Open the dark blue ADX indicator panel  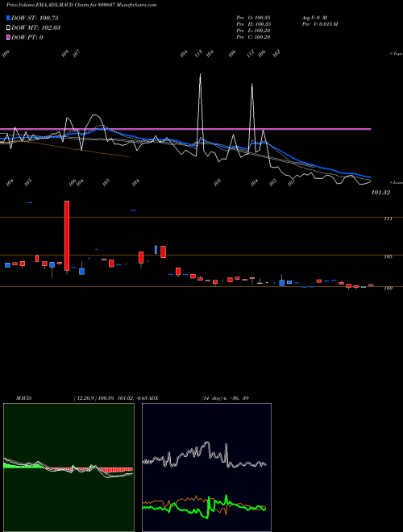(x=206, y=468)
